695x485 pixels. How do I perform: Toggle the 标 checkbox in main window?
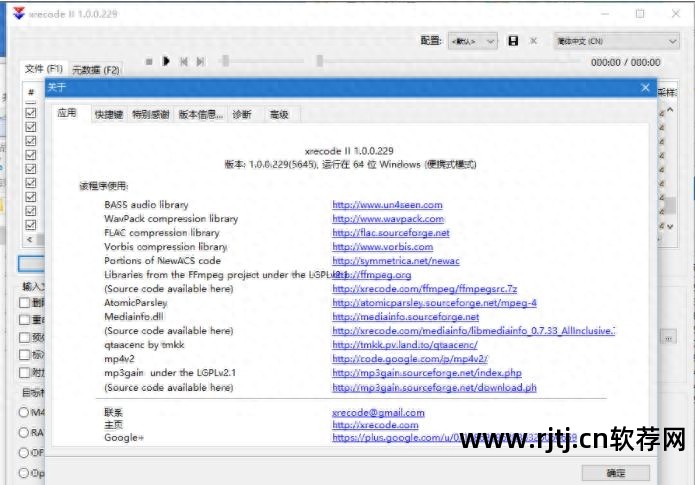coord(24,355)
